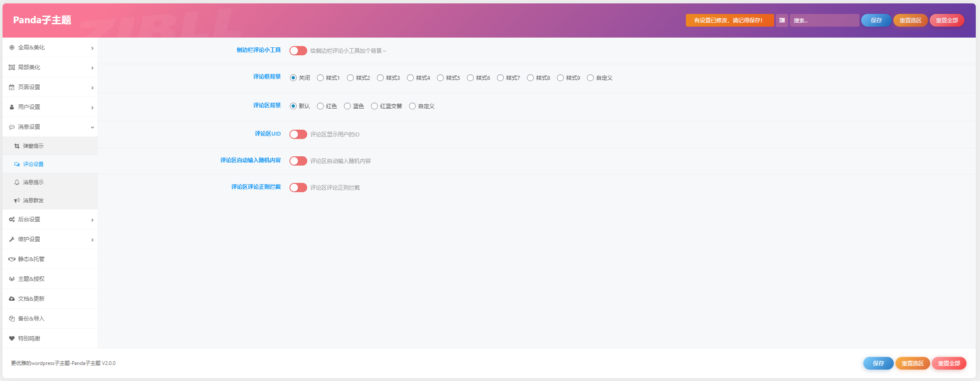Viewport: 980px width, 381px height.
Task: Click the 页面设置 calendar icon
Action: tap(12, 87)
